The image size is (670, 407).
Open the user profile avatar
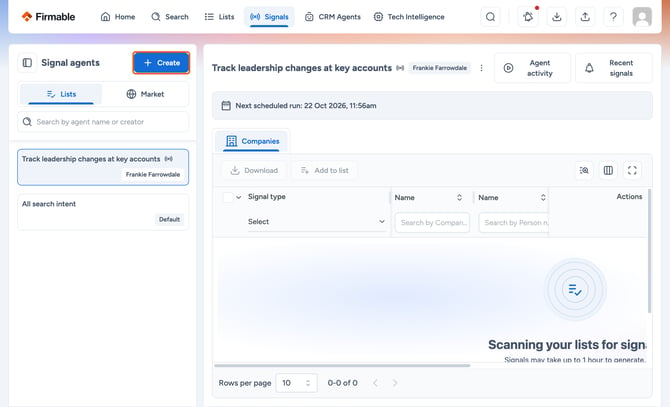point(642,17)
